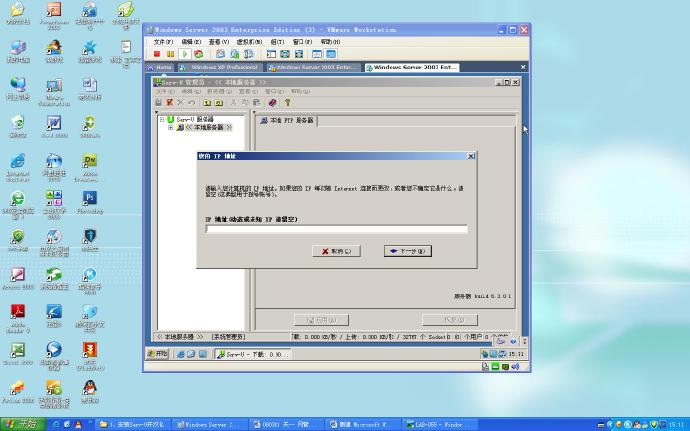The height and width of the screenshot is (431, 690).
Task: Open the QQ penguin desktop icon
Action: pos(90,391)
